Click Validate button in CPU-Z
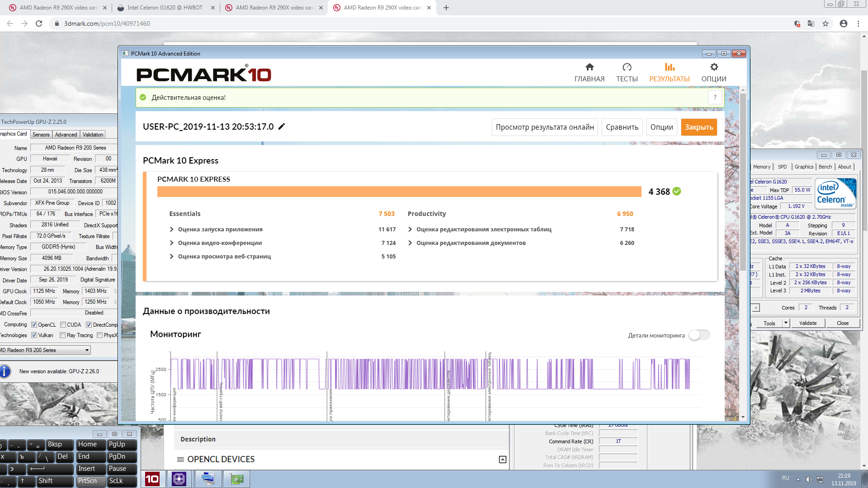The width and height of the screenshot is (868, 488). coord(808,323)
